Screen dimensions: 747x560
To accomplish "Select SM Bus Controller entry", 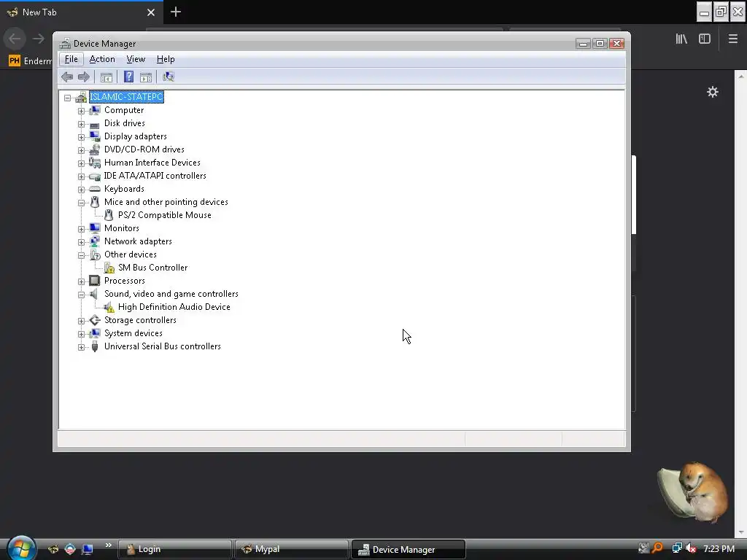I will click(x=152, y=268).
